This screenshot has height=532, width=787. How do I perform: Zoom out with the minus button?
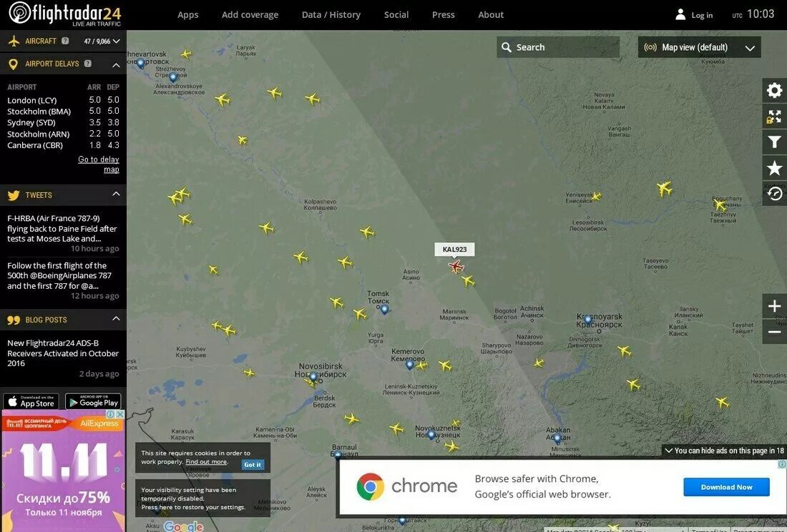(x=774, y=332)
